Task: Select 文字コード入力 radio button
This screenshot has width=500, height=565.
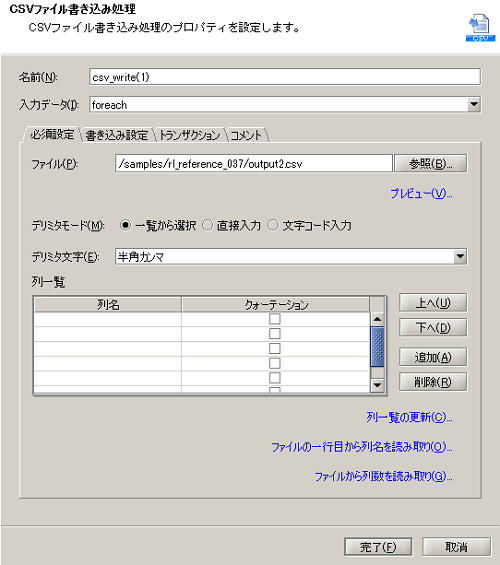Action: [273, 226]
